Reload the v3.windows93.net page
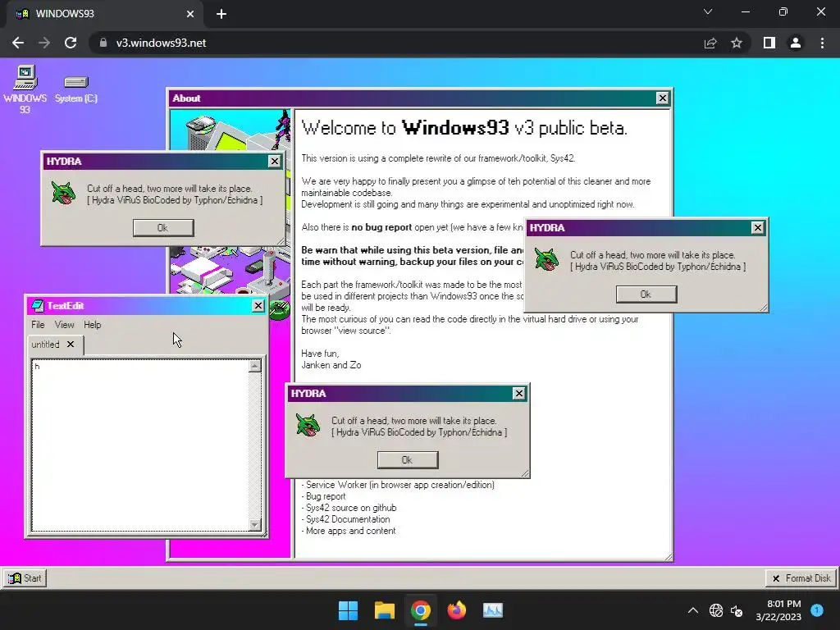The image size is (840, 630). click(71, 43)
